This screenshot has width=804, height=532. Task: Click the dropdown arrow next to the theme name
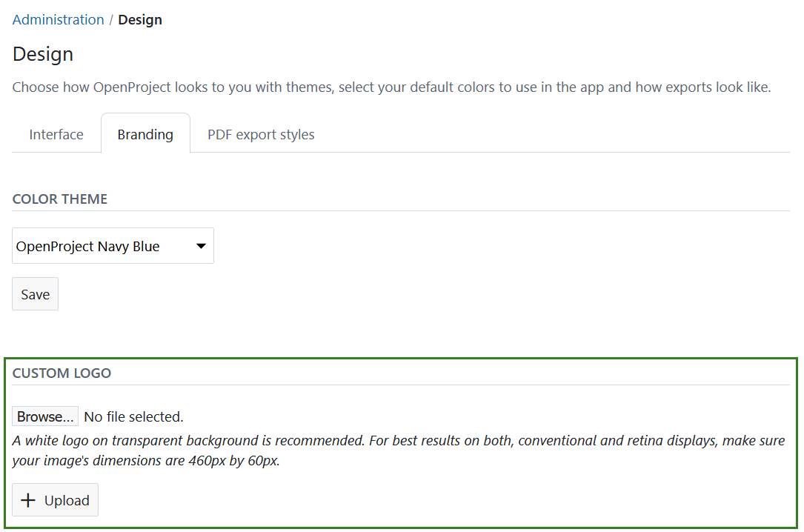(201, 245)
